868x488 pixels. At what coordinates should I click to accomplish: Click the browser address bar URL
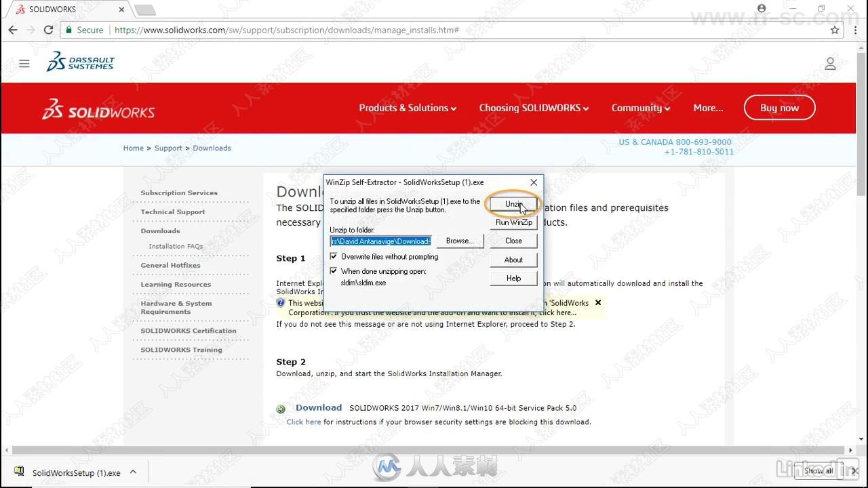click(x=287, y=30)
